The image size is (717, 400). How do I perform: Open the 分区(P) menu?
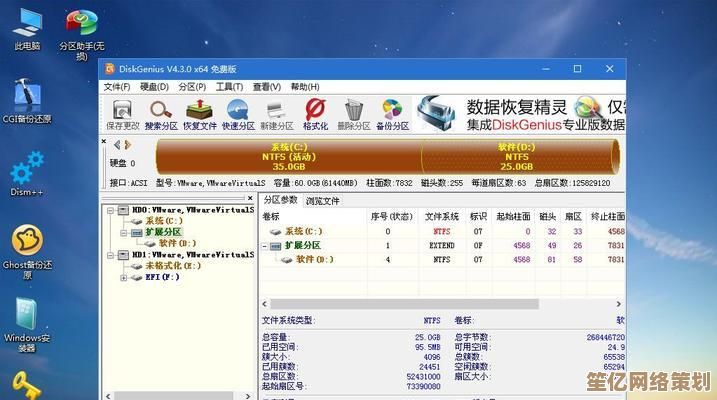point(192,87)
